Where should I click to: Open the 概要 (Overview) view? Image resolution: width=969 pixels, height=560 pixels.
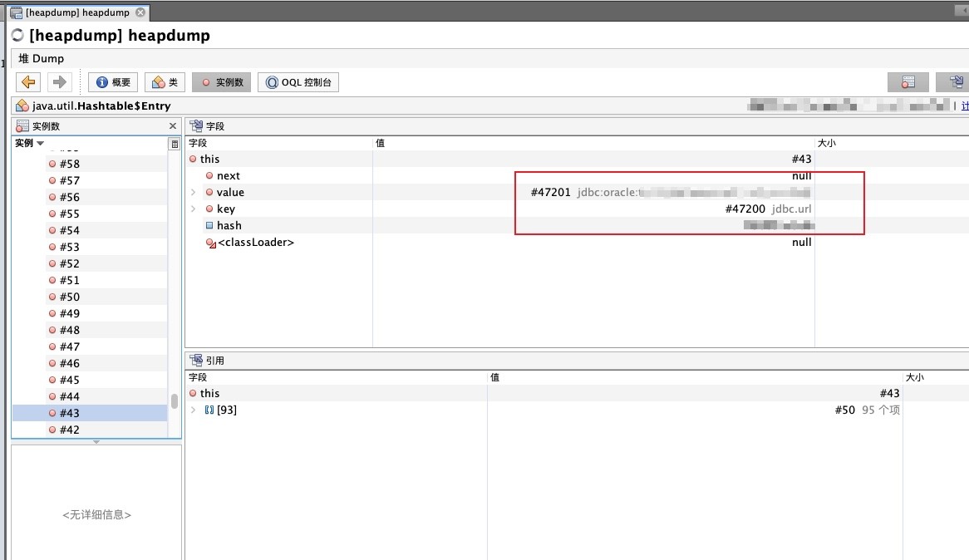[x=111, y=81]
